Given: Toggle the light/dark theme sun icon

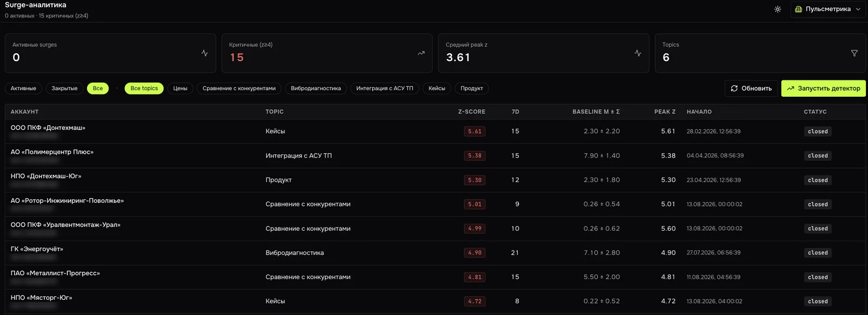Looking at the screenshot, I should coord(777,9).
